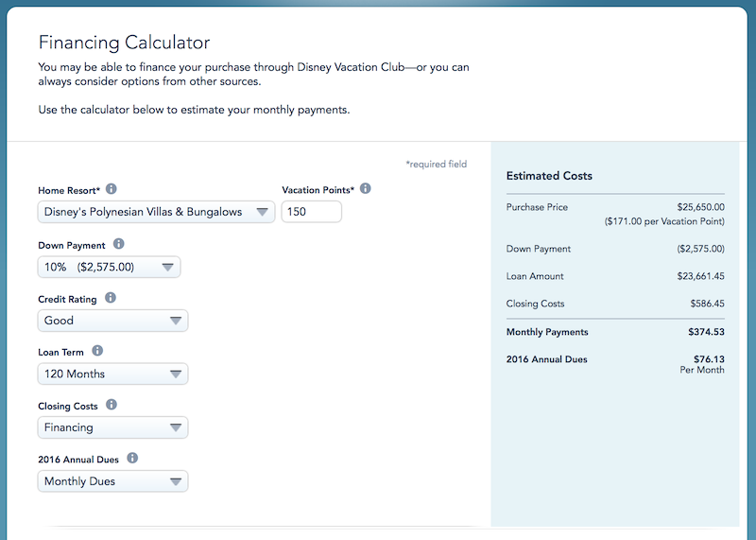Show the Loan Term info tooltip
The height and width of the screenshot is (540, 756).
coord(97,351)
